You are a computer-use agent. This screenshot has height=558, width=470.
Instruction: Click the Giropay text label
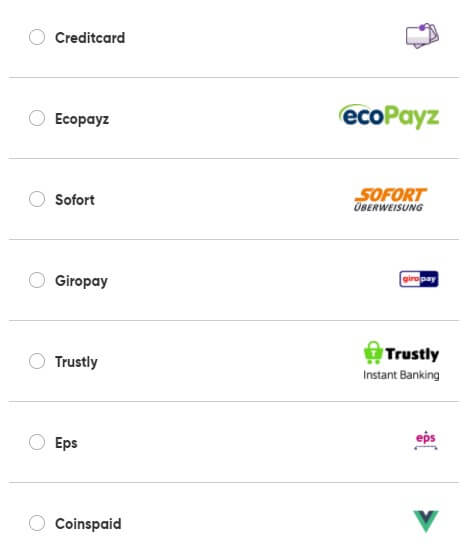coord(81,281)
